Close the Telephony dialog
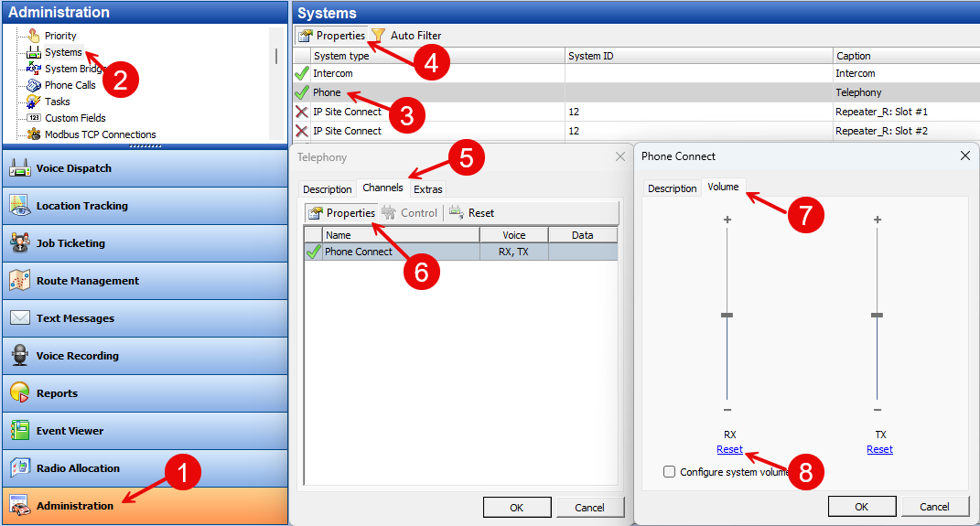980x526 pixels. (620, 156)
